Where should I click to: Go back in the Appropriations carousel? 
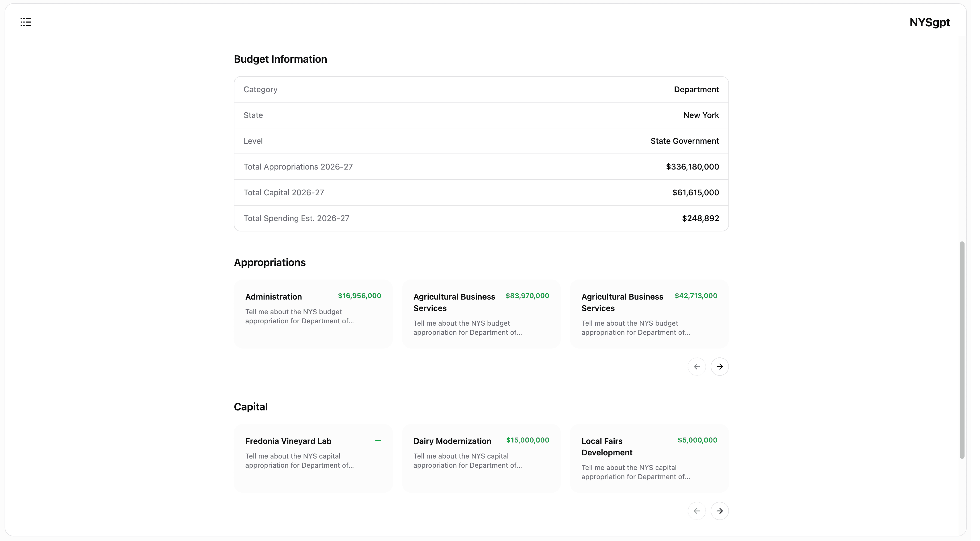coord(696,366)
